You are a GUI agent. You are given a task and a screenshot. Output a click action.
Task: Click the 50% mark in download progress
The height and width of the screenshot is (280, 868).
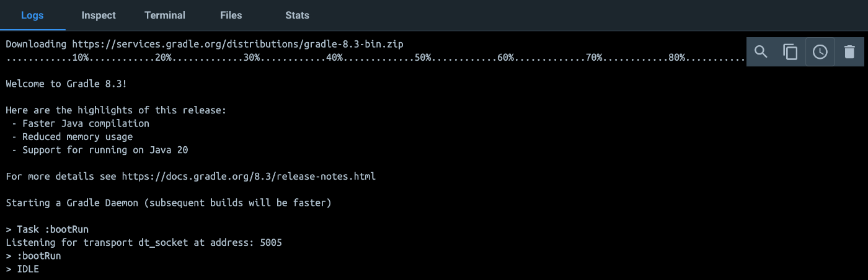pyautogui.click(x=423, y=58)
